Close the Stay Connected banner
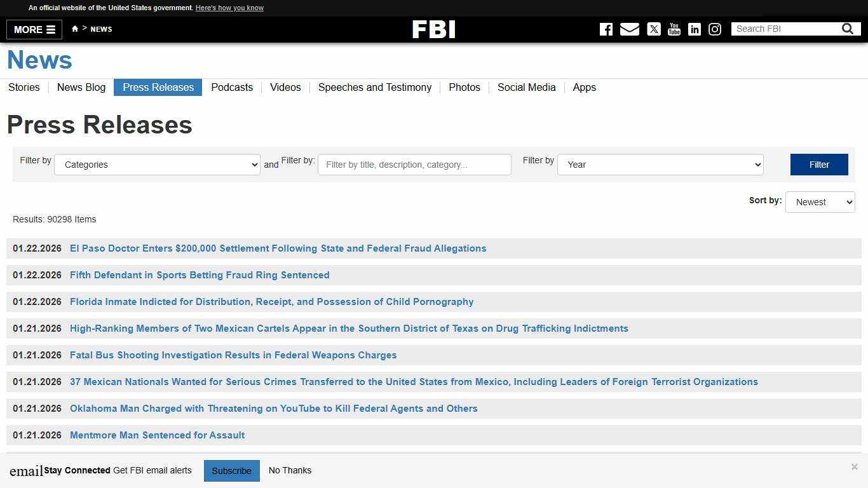This screenshot has height=488, width=868. click(854, 466)
